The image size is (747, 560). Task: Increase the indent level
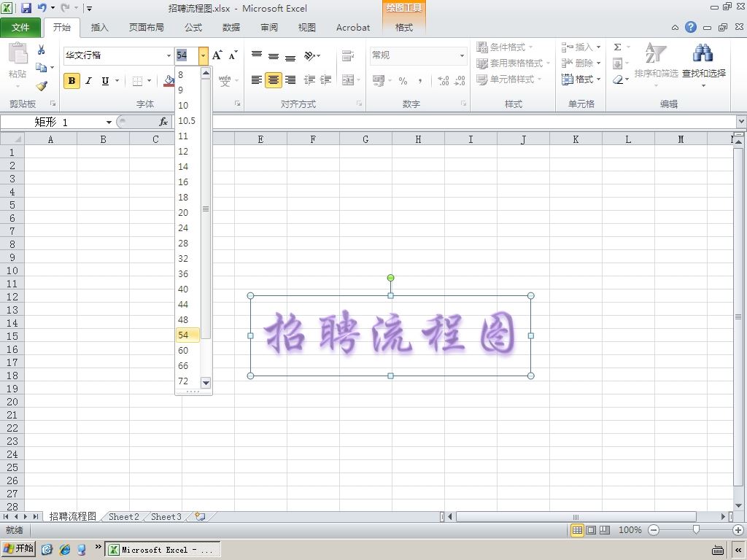point(326,80)
